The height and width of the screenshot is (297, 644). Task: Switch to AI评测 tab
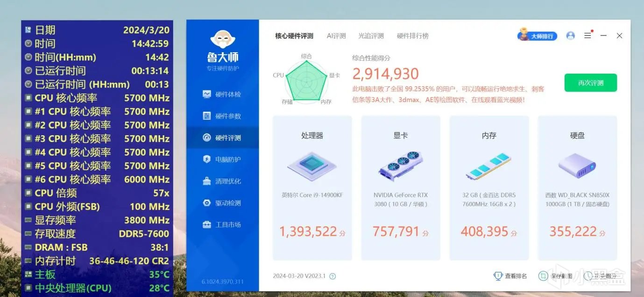[336, 36]
